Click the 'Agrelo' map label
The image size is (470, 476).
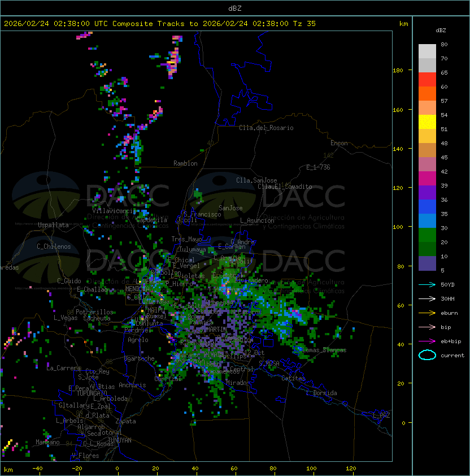[x=138, y=340]
